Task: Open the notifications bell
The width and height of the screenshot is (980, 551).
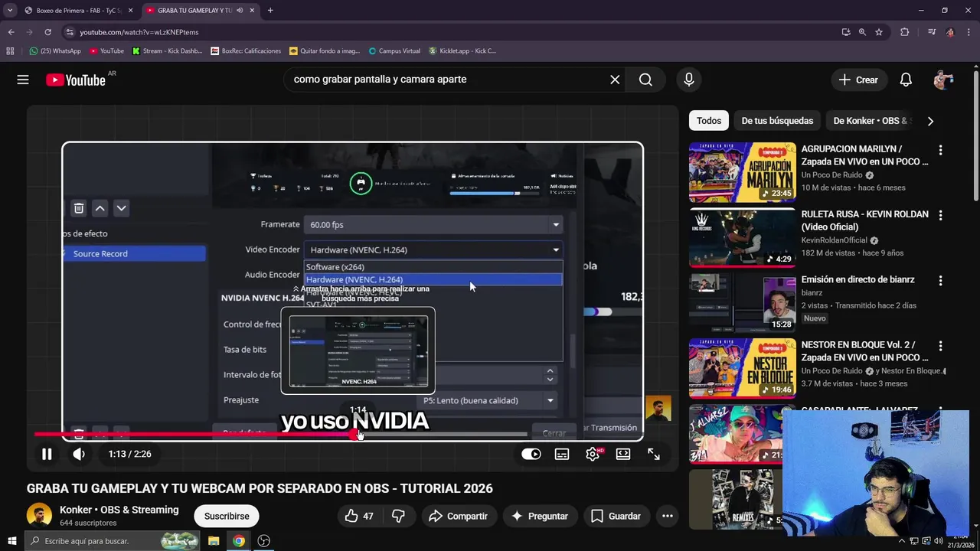Action: pyautogui.click(x=906, y=80)
